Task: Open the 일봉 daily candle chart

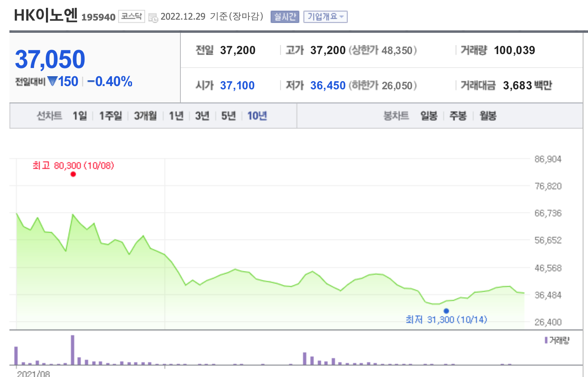Action: point(429,116)
